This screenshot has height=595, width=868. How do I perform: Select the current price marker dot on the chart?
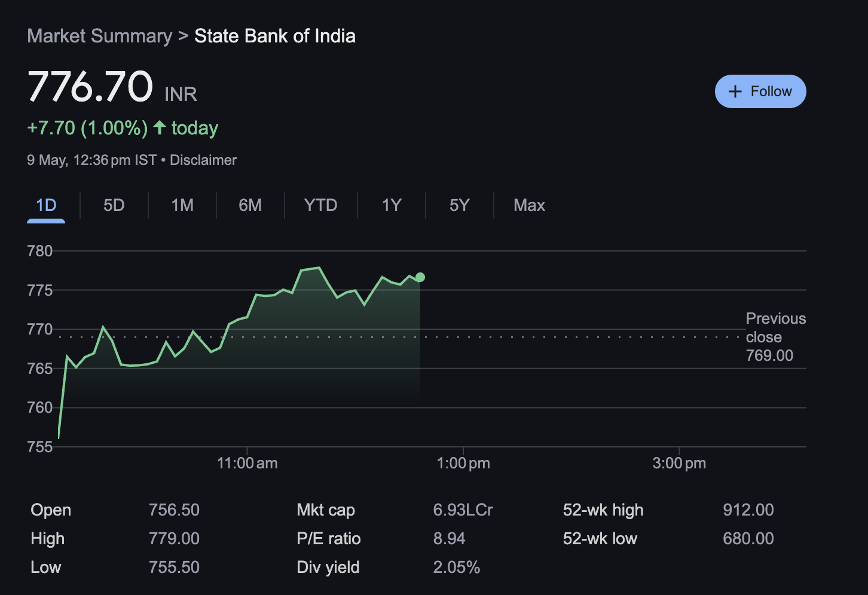[x=420, y=277]
